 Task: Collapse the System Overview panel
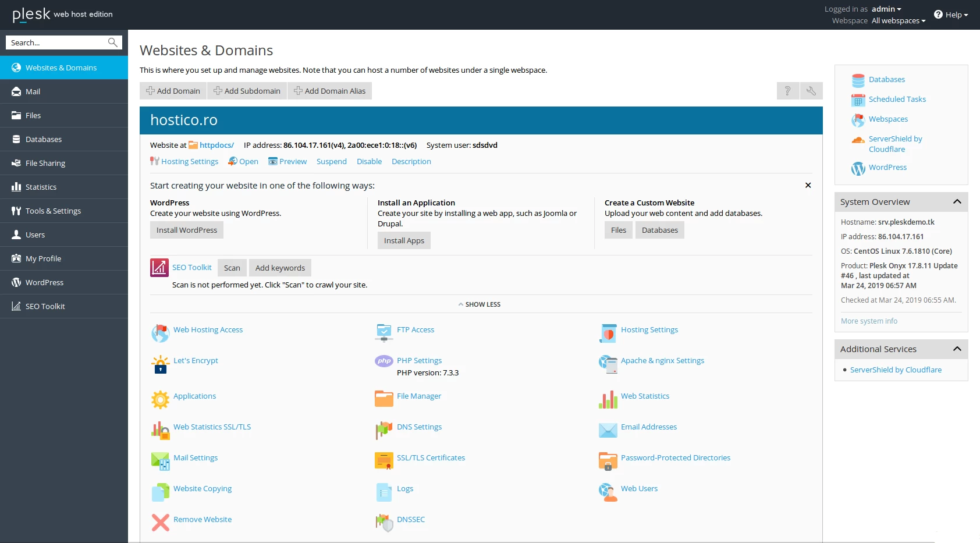(957, 202)
